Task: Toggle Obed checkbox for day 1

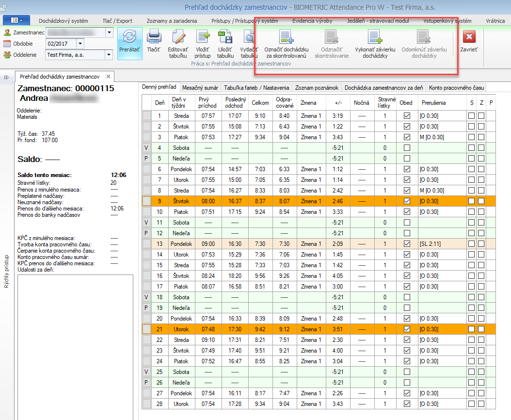Action: pos(407,116)
